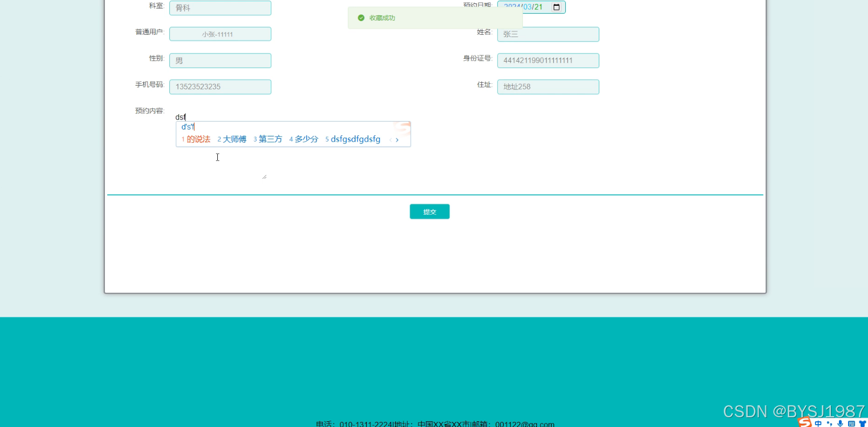Screen dimensions: 868x427
Task: Click the 普通用户 field showing 小张-11111
Action: pos(220,34)
